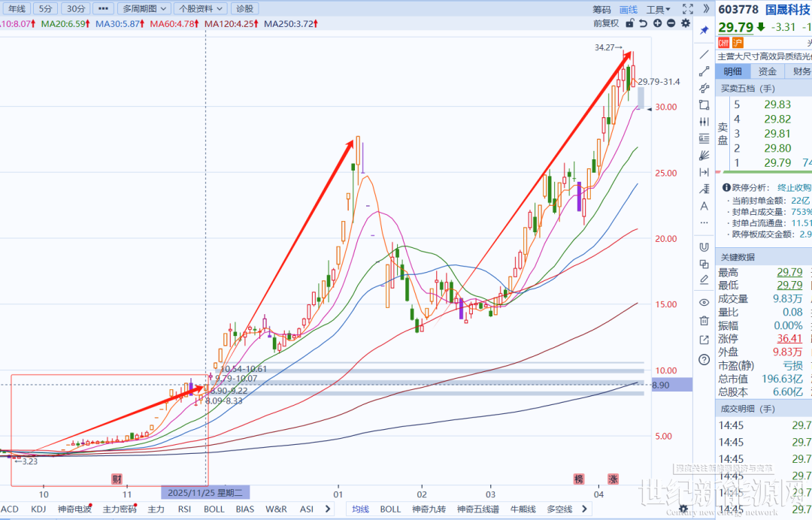Viewport: 812px width, 520px height.
Task: Toggle the chart lock icon
Action: [632, 23]
